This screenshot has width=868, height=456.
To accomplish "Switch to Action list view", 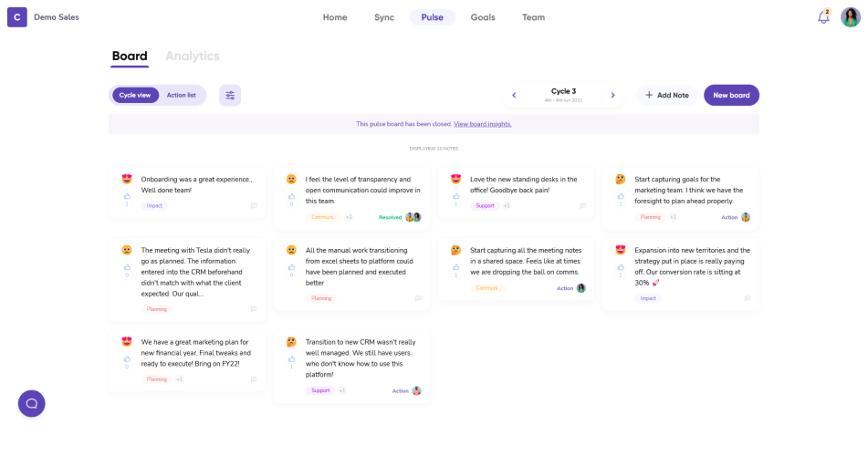I will pyautogui.click(x=181, y=95).
